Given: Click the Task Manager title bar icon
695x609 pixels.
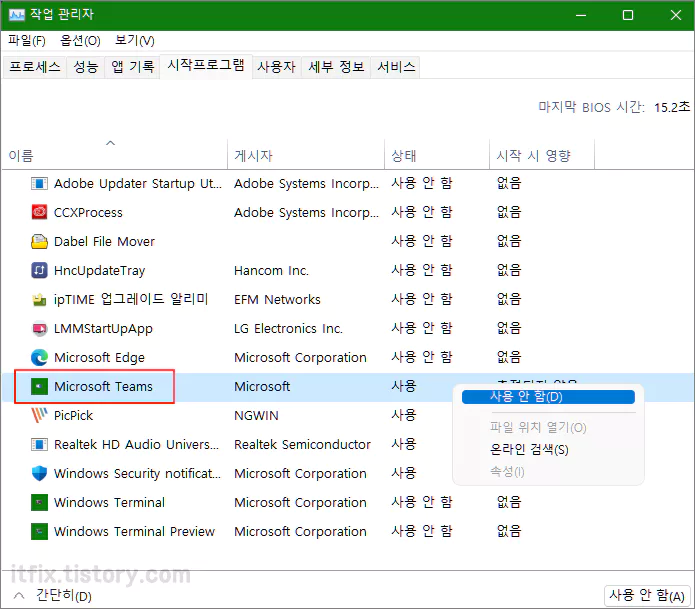Looking at the screenshot, I should (17, 15).
